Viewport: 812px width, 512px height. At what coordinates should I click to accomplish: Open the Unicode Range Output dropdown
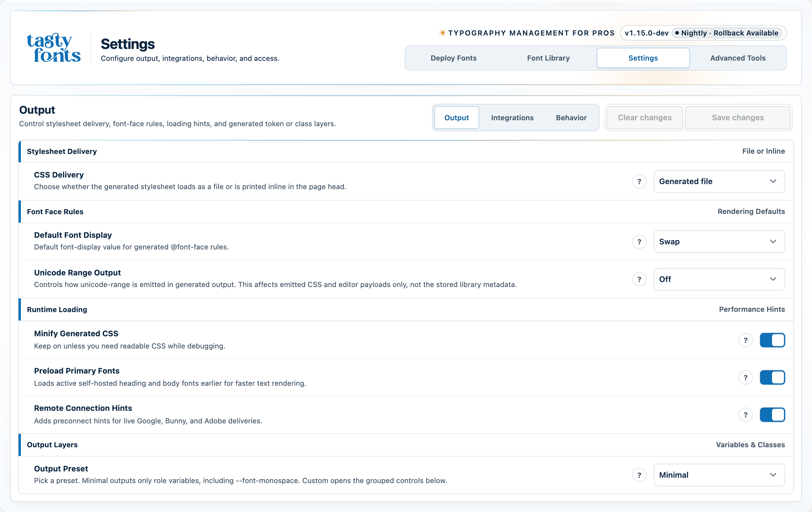point(719,279)
